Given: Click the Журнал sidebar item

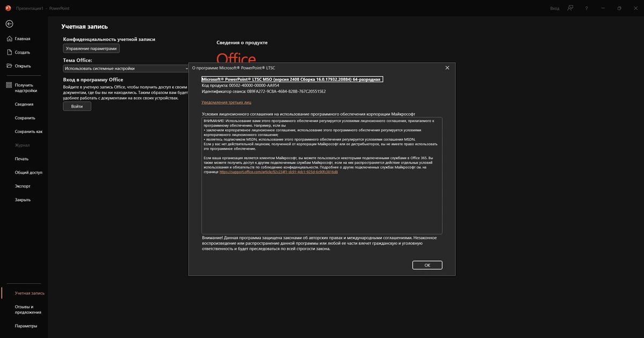Looking at the screenshot, I should (x=23, y=145).
